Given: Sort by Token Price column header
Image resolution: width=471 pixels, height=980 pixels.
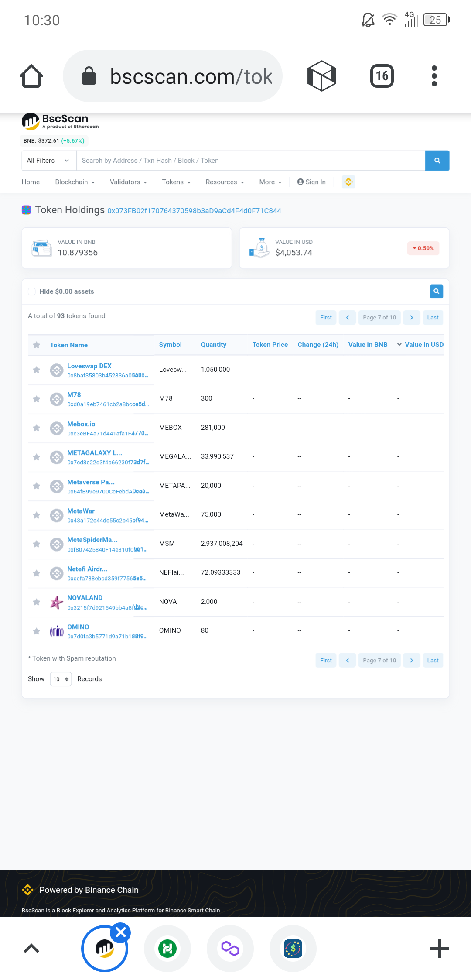Looking at the screenshot, I should coord(270,345).
